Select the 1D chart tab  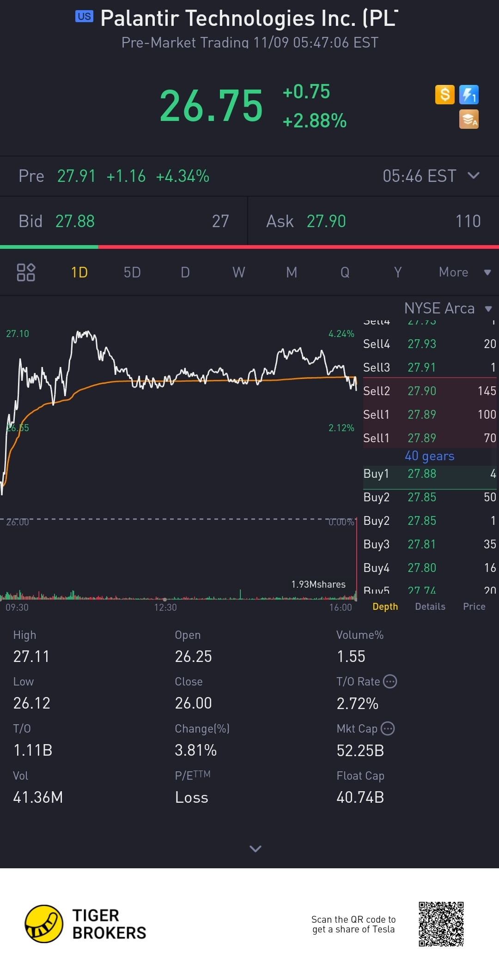(79, 272)
